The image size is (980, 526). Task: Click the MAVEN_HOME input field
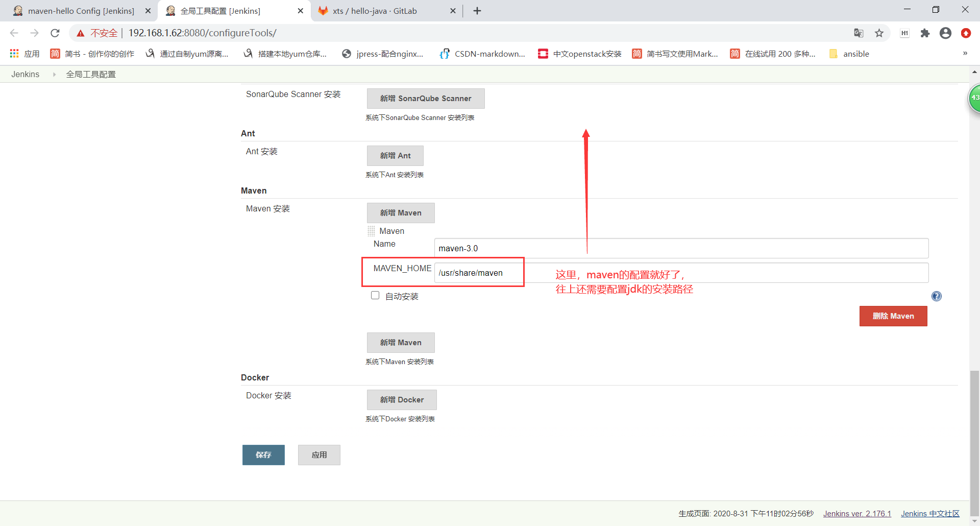pyautogui.click(x=681, y=273)
